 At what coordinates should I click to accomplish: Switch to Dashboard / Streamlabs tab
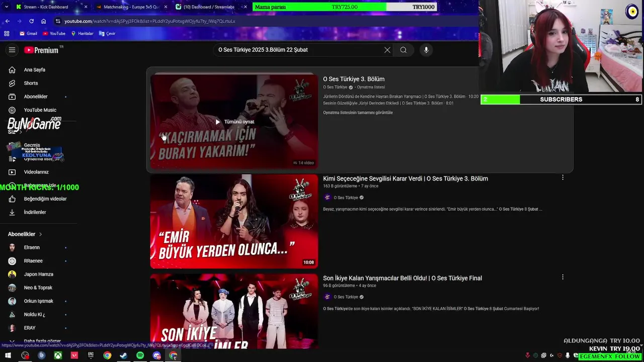point(208,7)
